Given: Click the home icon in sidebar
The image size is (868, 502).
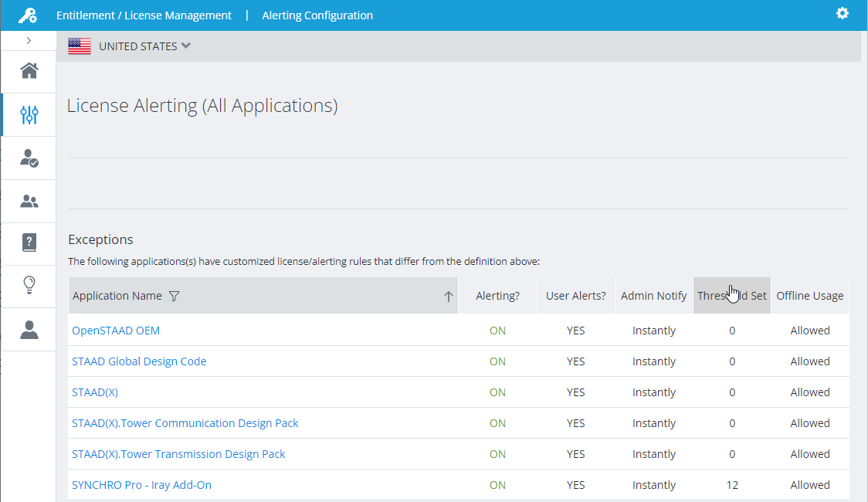Looking at the screenshot, I should click(x=29, y=71).
